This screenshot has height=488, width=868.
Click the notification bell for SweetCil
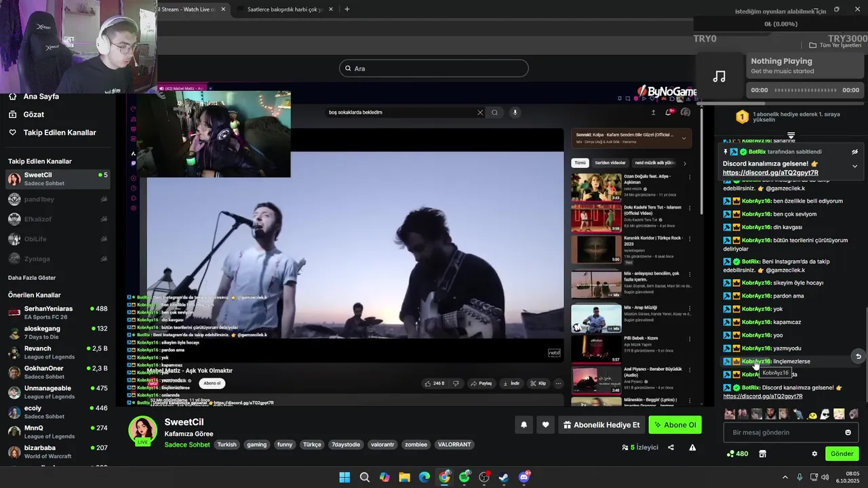point(524,425)
